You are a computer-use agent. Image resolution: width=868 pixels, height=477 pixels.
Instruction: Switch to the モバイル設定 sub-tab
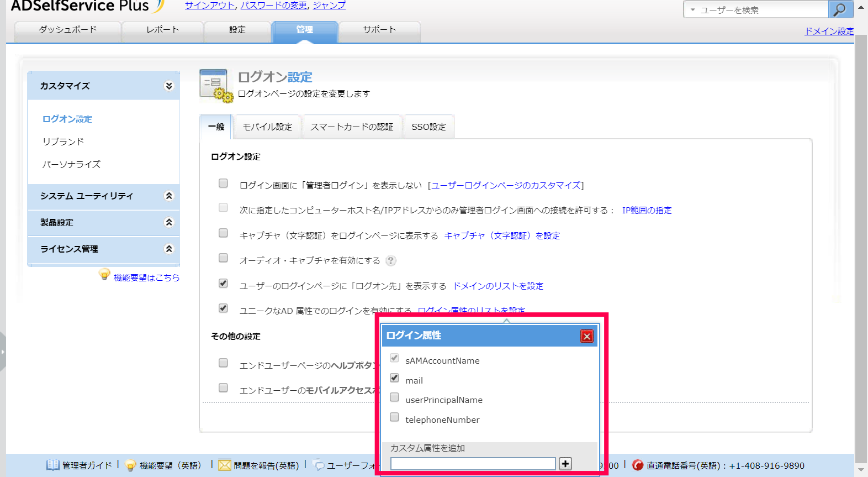pyautogui.click(x=268, y=127)
